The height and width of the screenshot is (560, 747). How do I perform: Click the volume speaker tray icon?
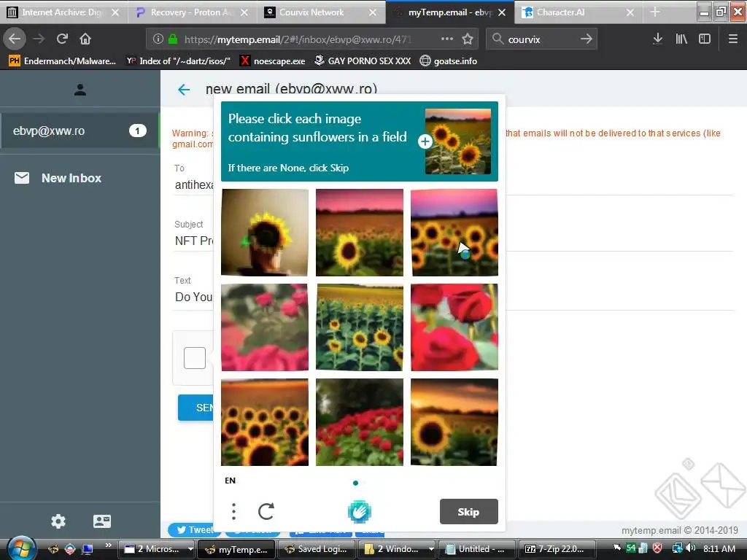[690, 548]
